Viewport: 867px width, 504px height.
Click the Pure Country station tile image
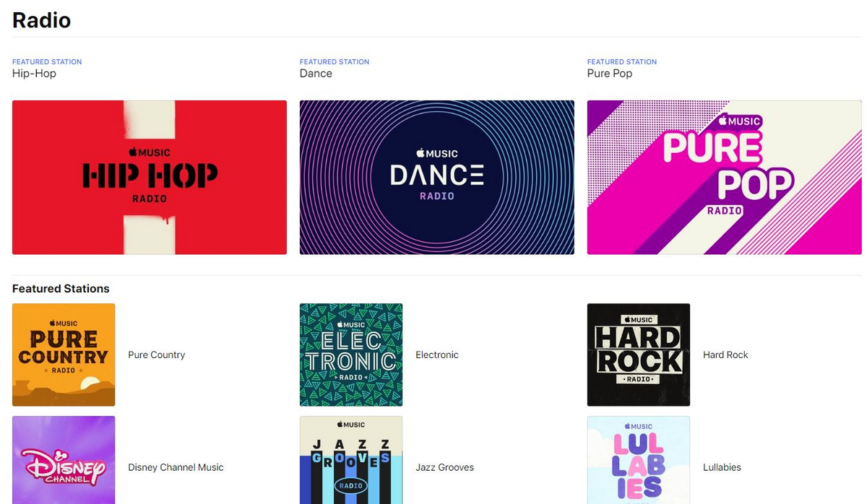coord(64,355)
